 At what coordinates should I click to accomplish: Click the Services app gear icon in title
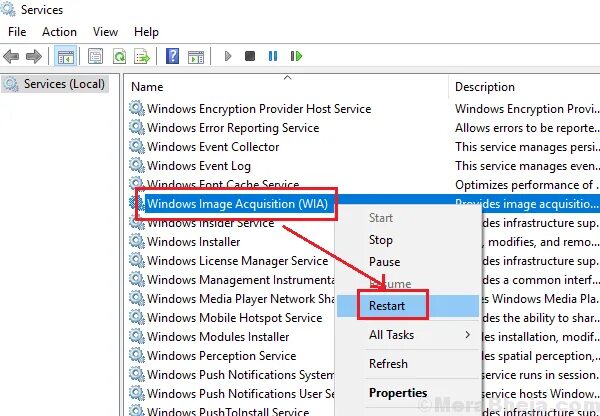pos(8,9)
